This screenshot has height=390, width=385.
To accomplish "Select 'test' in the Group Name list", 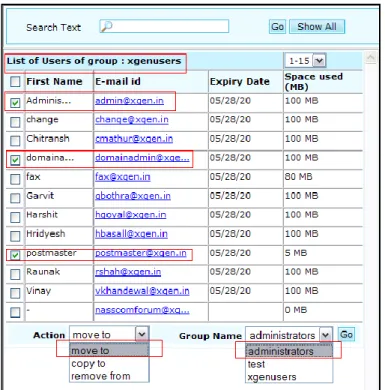I will (289, 364).
